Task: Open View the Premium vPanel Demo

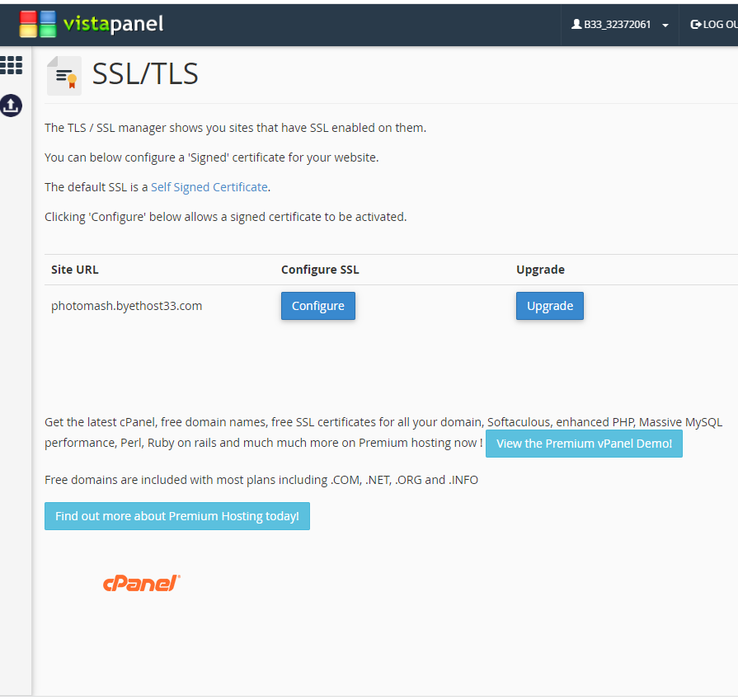Action: [x=584, y=444]
